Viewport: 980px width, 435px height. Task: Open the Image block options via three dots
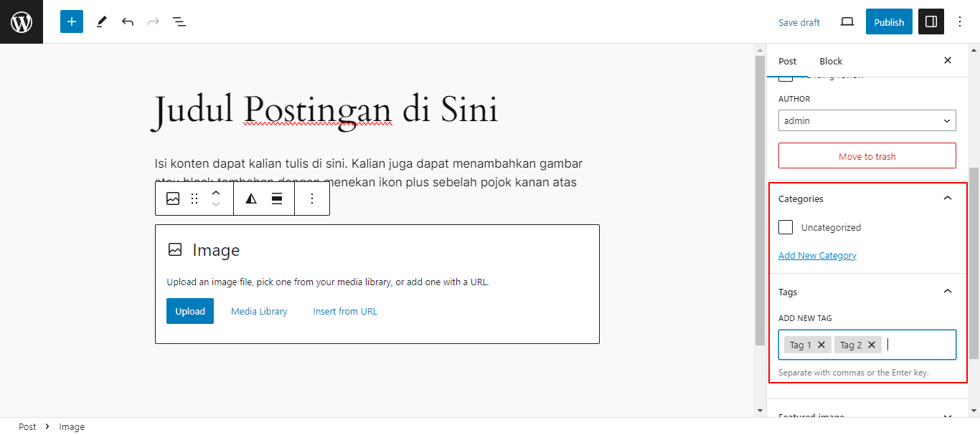312,199
